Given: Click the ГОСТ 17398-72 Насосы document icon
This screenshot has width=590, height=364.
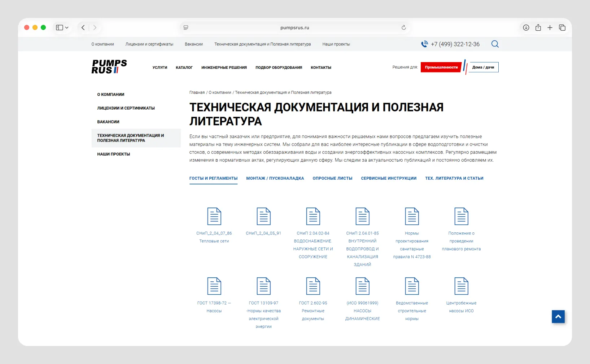Looking at the screenshot, I should point(214,286).
